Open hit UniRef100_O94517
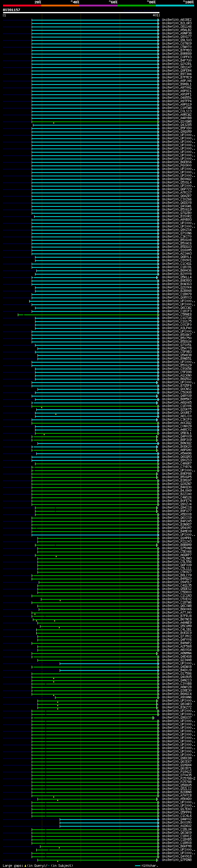The image size is (197, 868). (x=176, y=582)
